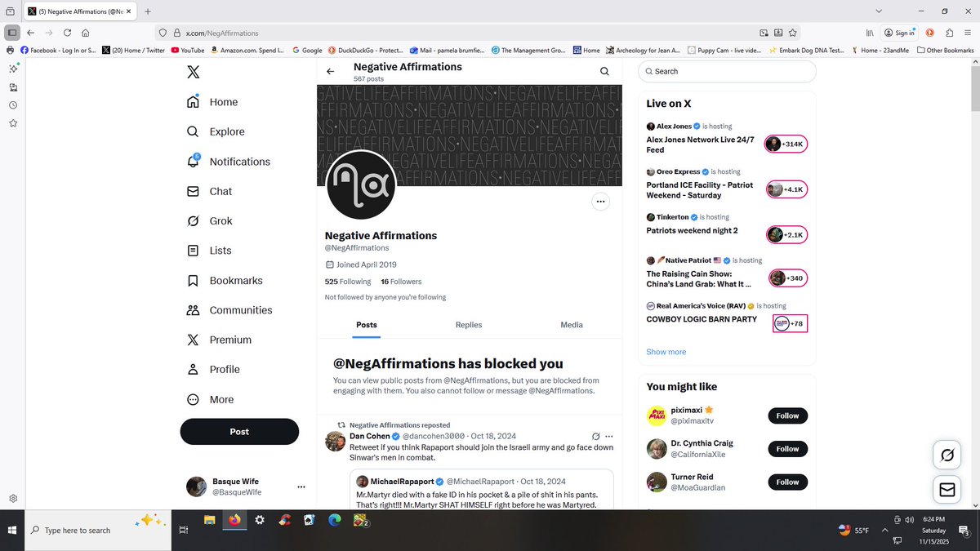The image size is (980, 551).
Task: Open Explore in the sidebar
Action: tap(216, 131)
